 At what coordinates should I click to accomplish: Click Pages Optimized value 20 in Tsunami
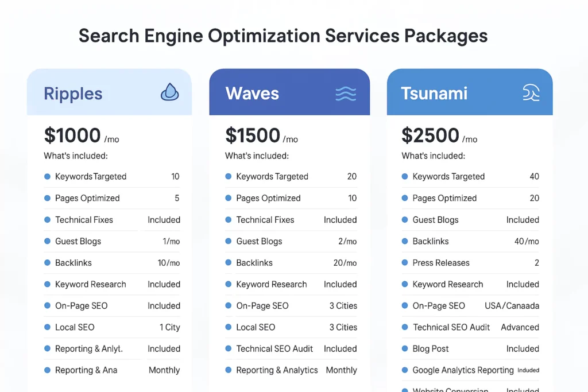[x=535, y=198]
